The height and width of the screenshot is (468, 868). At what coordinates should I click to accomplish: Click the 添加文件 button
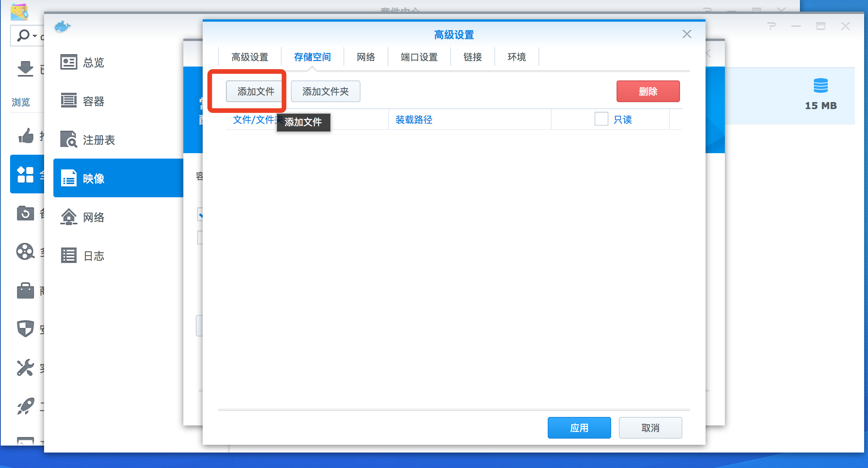[256, 91]
